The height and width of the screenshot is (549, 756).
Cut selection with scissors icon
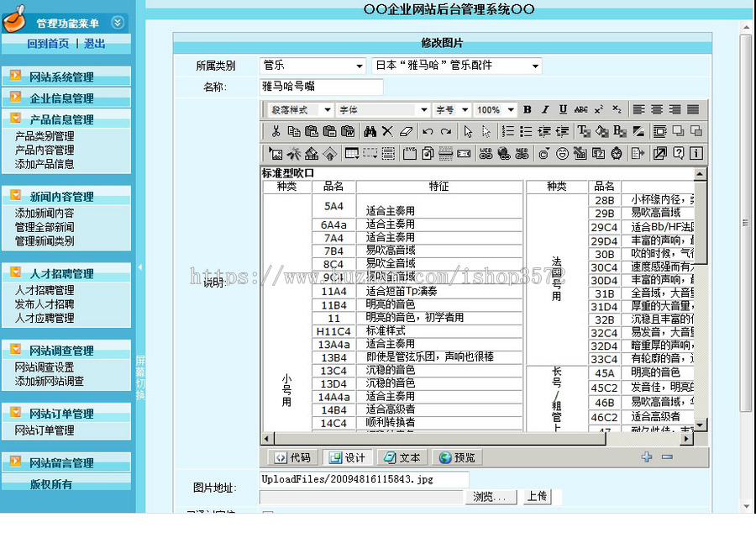[276, 131]
